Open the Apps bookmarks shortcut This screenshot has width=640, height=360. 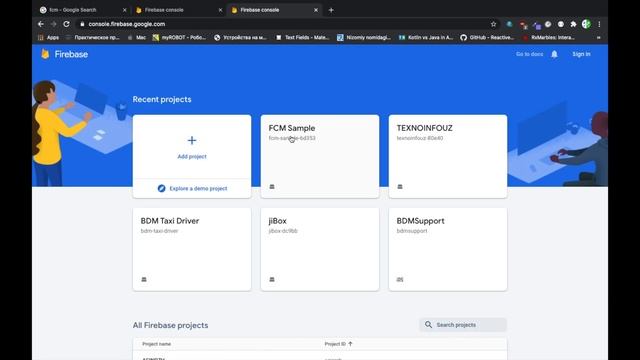[49, 38]
